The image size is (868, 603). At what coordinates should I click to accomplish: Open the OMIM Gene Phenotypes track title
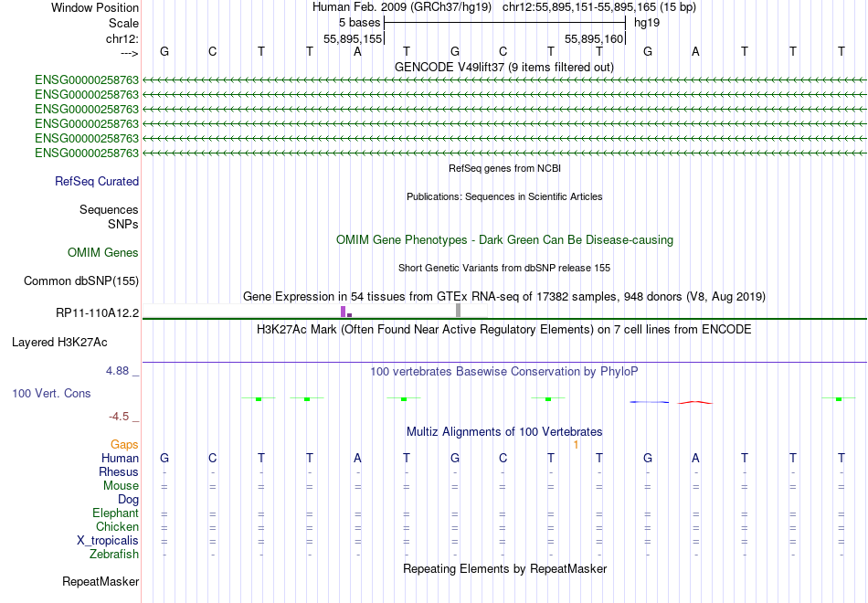tap(504, 239)
